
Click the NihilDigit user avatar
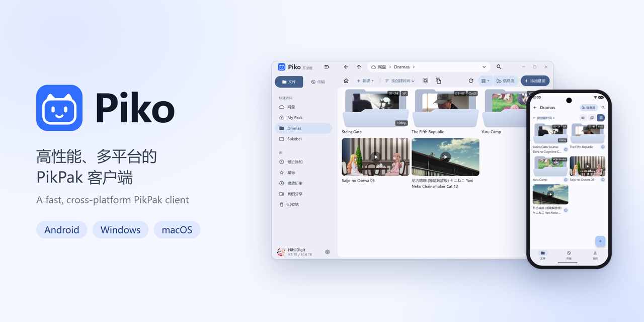coord(281,252)
